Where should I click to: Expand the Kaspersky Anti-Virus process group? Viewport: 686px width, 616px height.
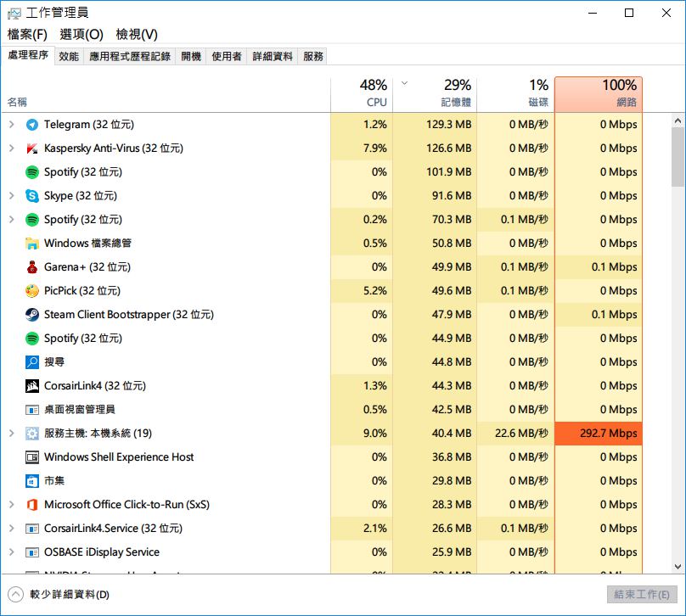pos(11,148)
